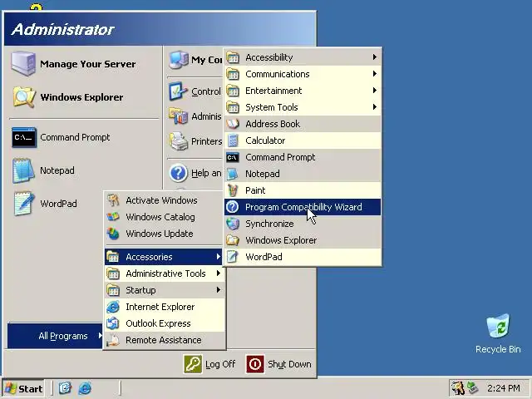This screenshot has height=399, width=532.
Task: Click the Outlook Express icon
Action: coord(113,323)
